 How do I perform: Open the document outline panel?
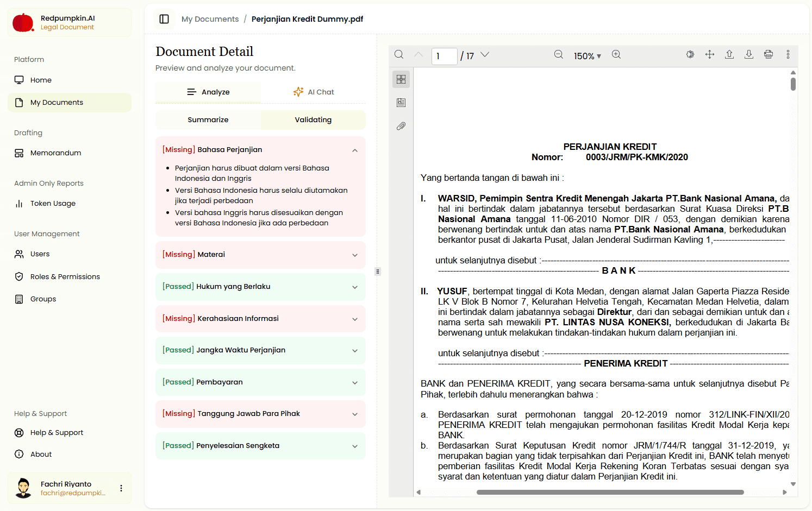(x=401, y=102)
